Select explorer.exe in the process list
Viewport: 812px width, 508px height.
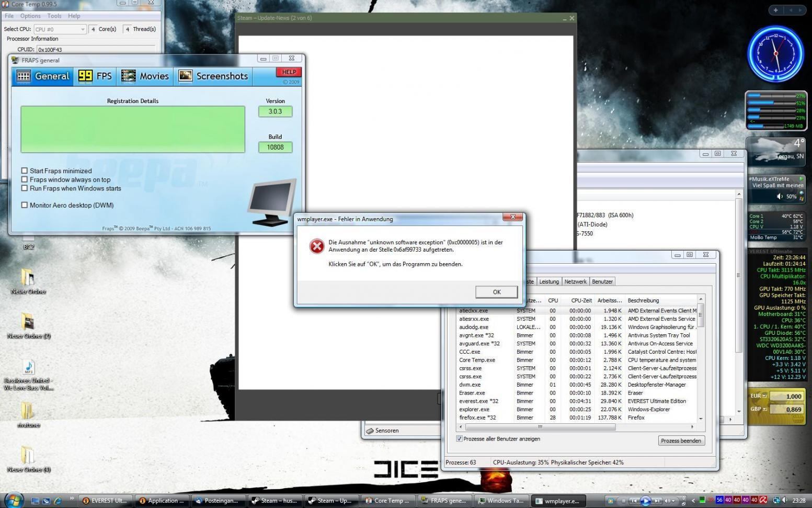578,409
